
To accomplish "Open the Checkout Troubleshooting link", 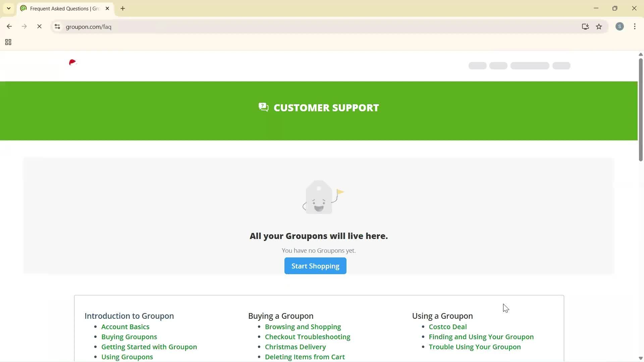I will pos(308,337).
